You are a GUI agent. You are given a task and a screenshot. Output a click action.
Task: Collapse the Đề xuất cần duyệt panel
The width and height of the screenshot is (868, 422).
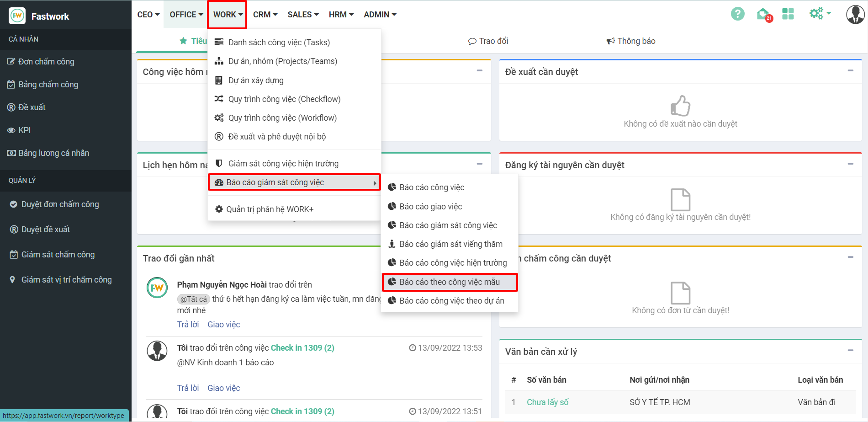(x=850, y=71)
